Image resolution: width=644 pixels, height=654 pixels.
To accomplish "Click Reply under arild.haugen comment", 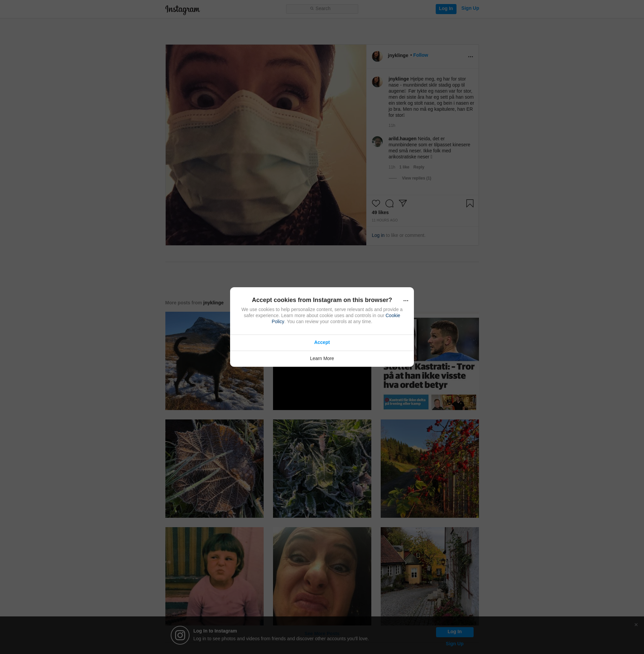I will click(x=419, y=167).
